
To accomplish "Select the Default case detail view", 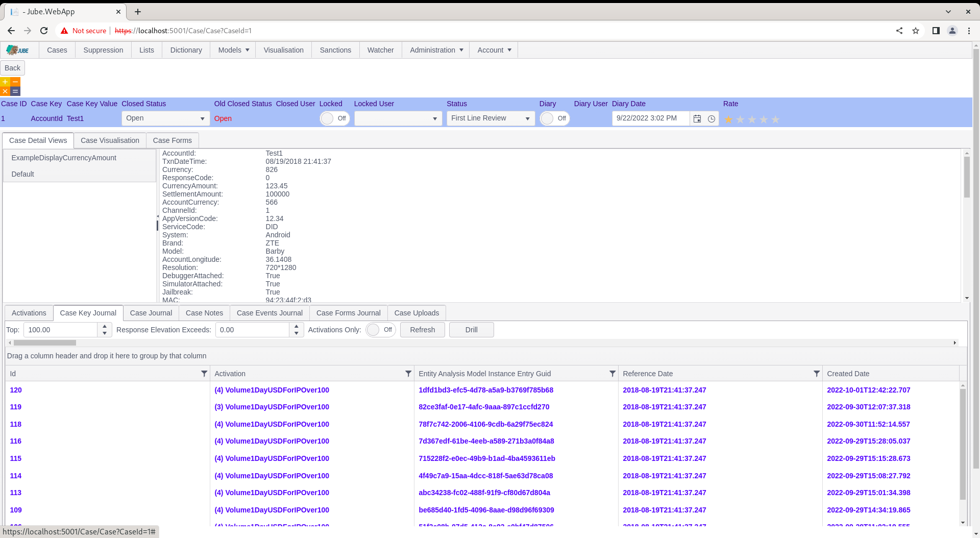I will tap(79, 174).
